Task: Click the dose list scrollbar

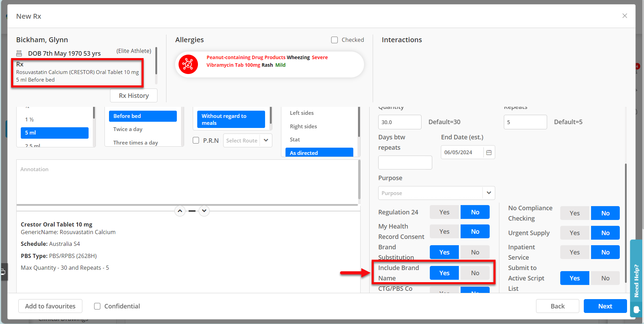Action: tap(94, 113)
